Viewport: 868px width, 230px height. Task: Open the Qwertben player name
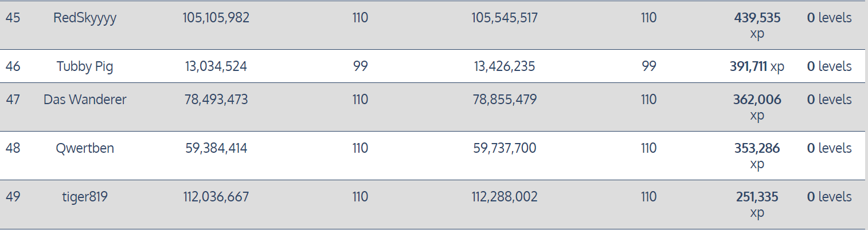coord(85,148)
